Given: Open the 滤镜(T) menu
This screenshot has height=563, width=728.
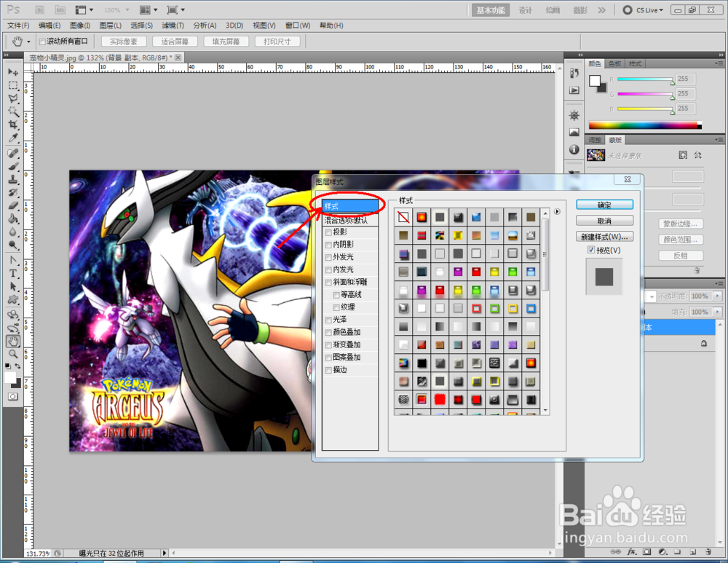Looking at the screenshot, I should click(x=173, y=25).
